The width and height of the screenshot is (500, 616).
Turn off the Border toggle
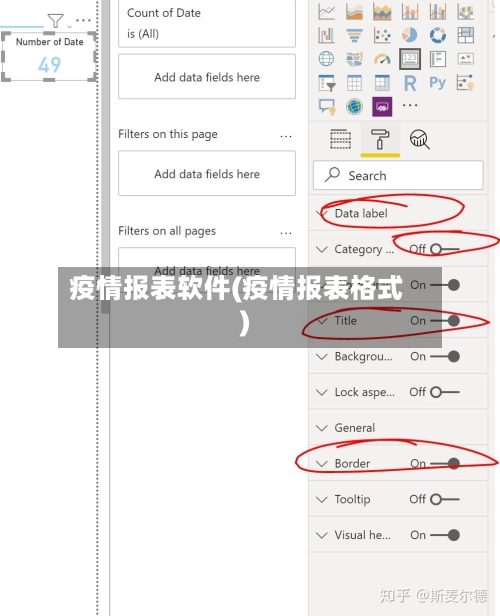coord(445,464)
